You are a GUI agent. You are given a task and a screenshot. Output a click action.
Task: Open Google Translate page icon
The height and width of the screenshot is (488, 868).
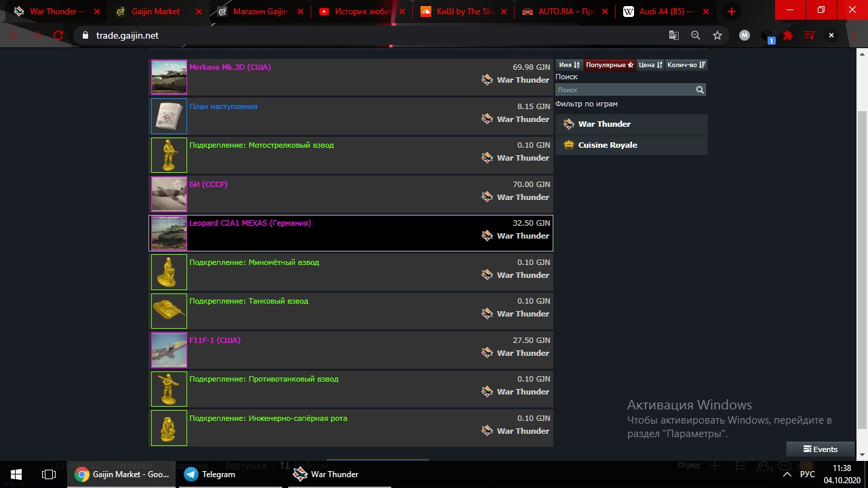tap(673, 35)
